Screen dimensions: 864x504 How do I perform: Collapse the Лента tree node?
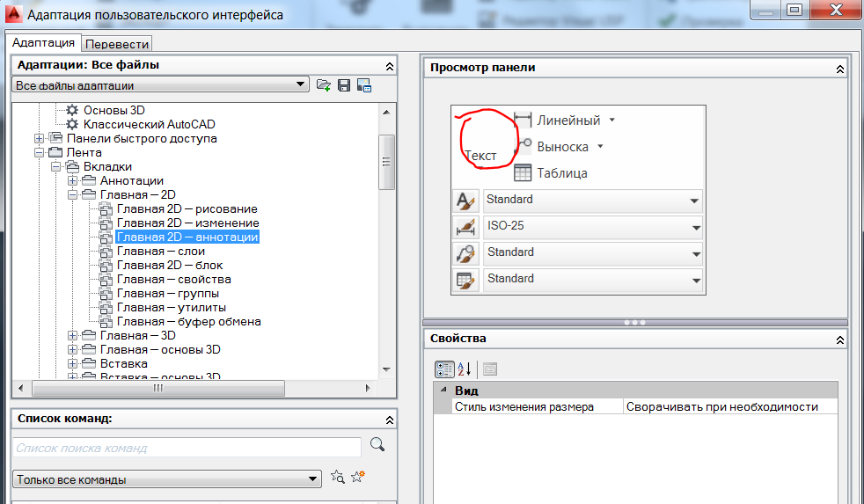click(39, 152)
